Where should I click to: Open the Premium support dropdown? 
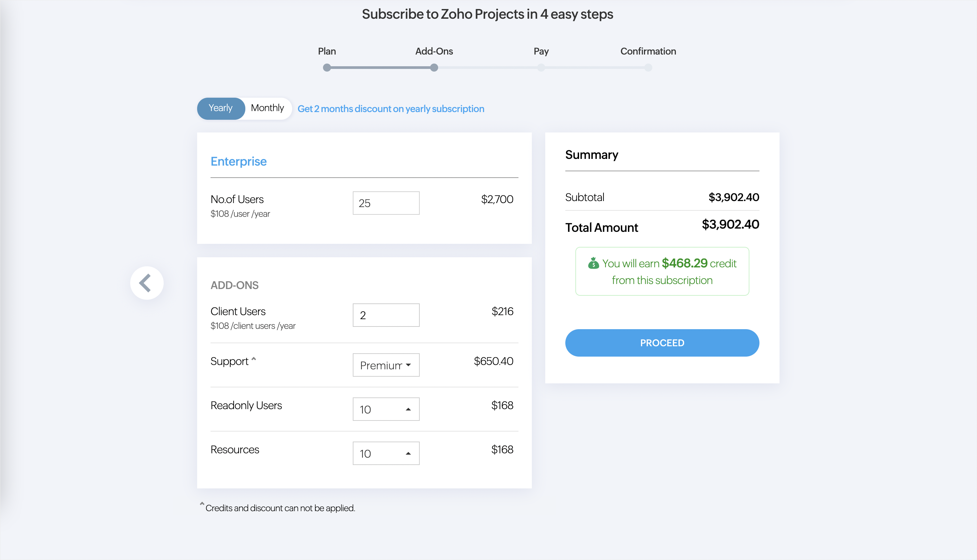pos(386,365)
